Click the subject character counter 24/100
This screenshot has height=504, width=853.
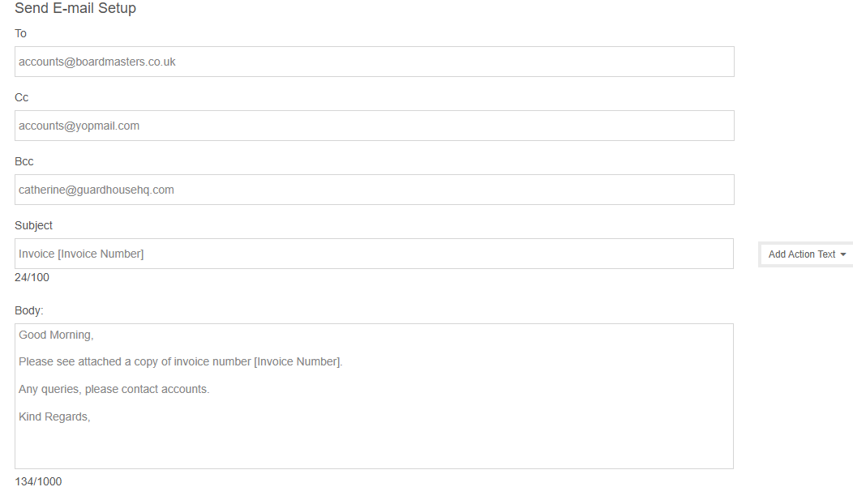coord(32,277)
